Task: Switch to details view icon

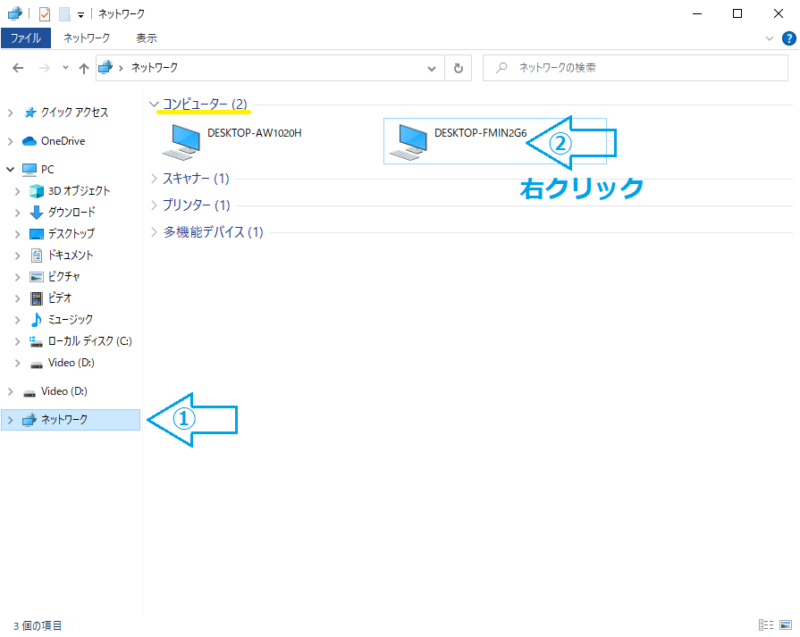Action: click(x=766, y=625)
